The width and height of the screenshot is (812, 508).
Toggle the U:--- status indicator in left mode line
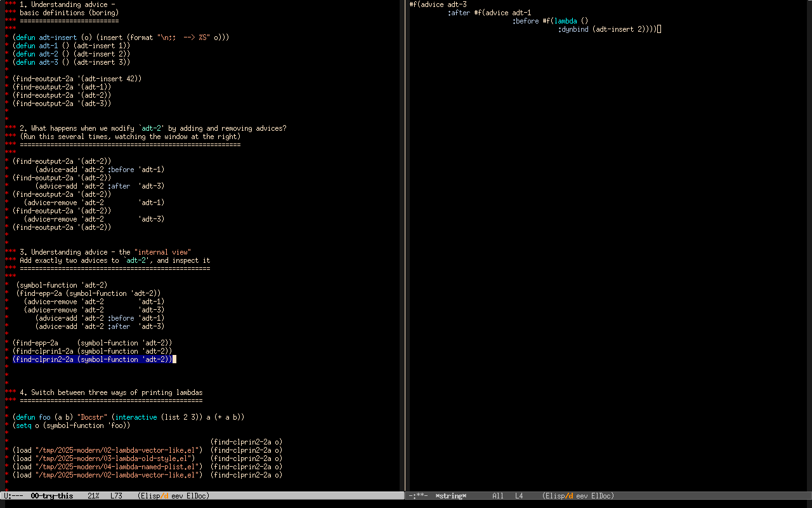click(13, 496)
